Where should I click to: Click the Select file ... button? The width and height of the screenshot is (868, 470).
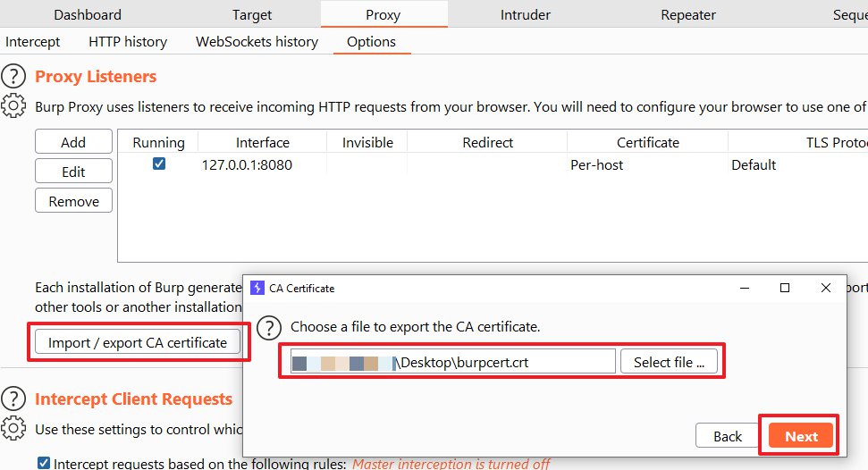(669, 362)
